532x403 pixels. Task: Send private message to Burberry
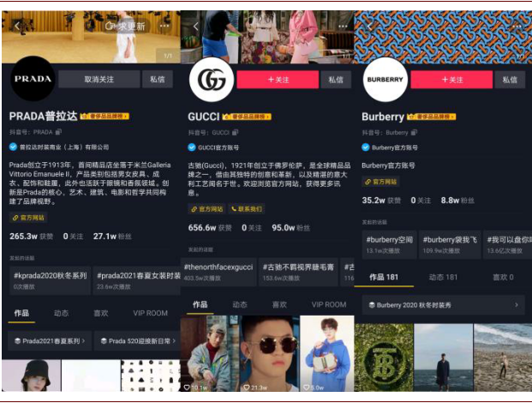click(x=510, y=80)
